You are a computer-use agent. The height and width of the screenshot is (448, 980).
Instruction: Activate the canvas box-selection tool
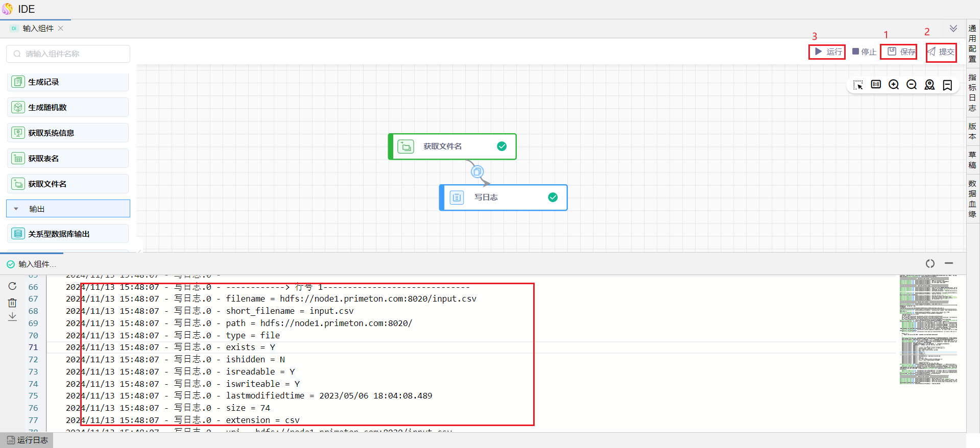pos(858,85)
